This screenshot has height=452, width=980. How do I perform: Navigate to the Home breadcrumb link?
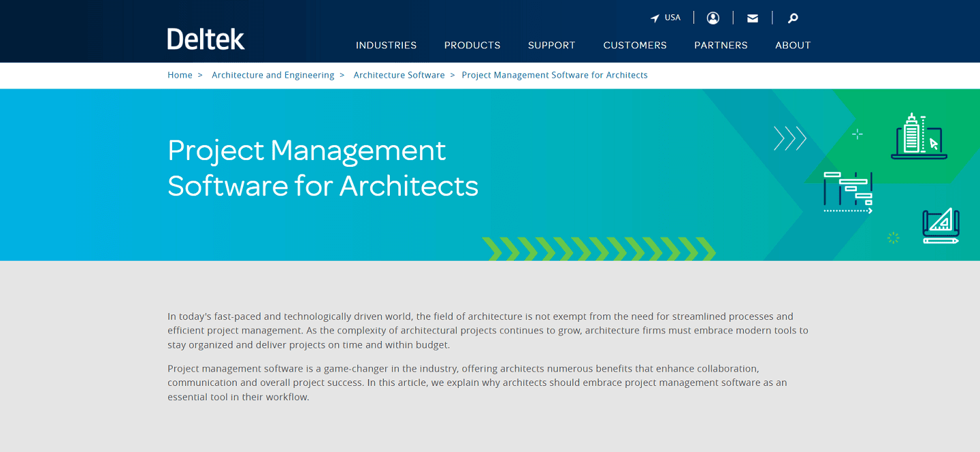click(180, 75)
